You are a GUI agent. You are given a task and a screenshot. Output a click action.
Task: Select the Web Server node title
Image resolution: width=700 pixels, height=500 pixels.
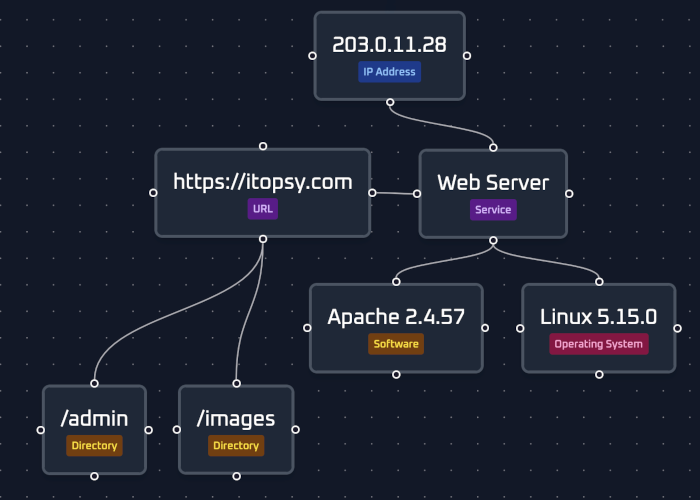[493, 182]
